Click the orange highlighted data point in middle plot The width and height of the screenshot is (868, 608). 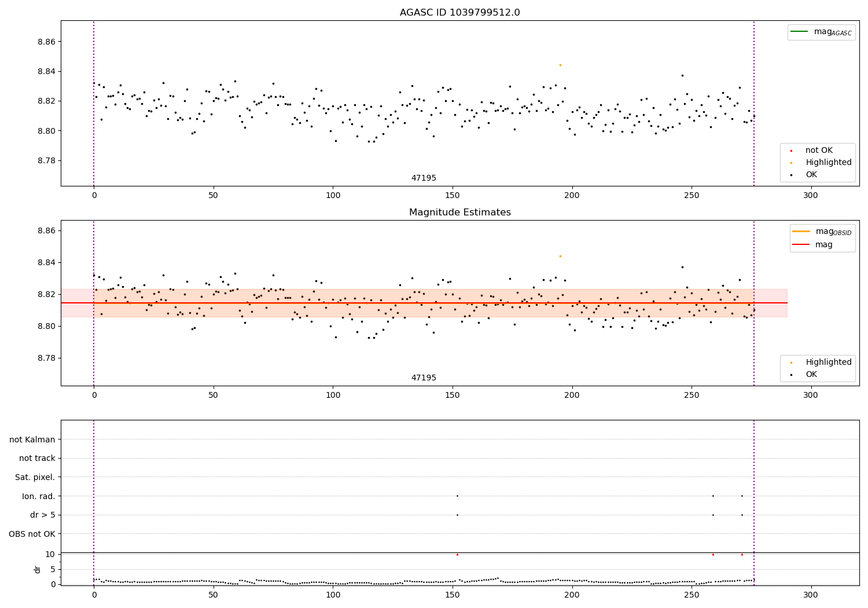click(x=560, y=256)
